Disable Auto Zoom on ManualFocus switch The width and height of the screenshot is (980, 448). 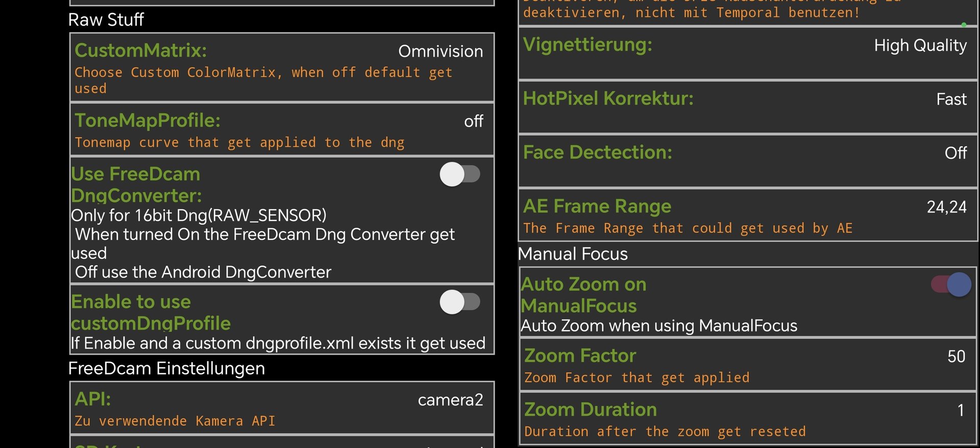point(951,284)
